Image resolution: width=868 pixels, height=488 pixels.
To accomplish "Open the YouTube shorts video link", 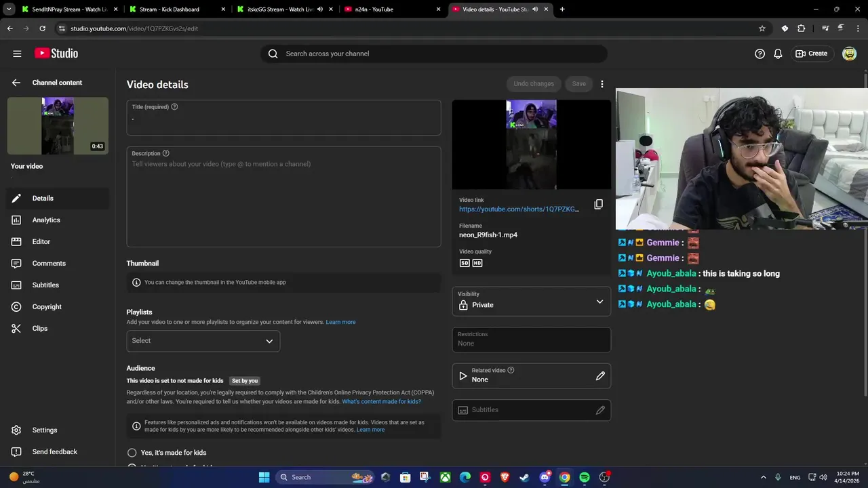I will pos(519,209).
